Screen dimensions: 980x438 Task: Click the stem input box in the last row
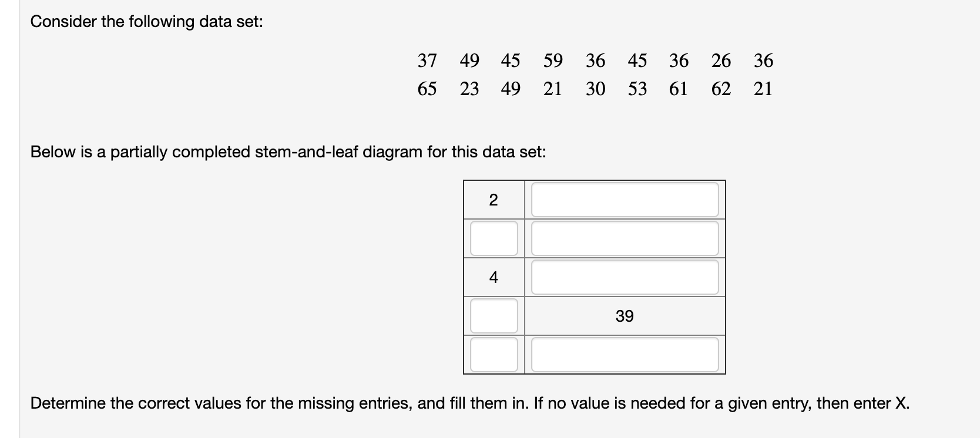[494, 354]
